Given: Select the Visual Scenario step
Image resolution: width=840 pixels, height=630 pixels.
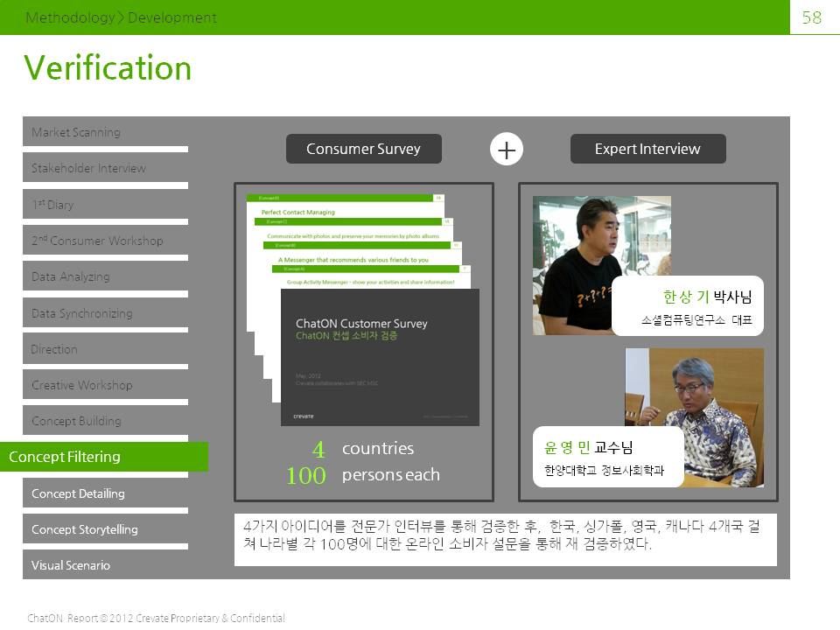Looking at the screenshot, I should pyautogui.click(x=105, y=564).
